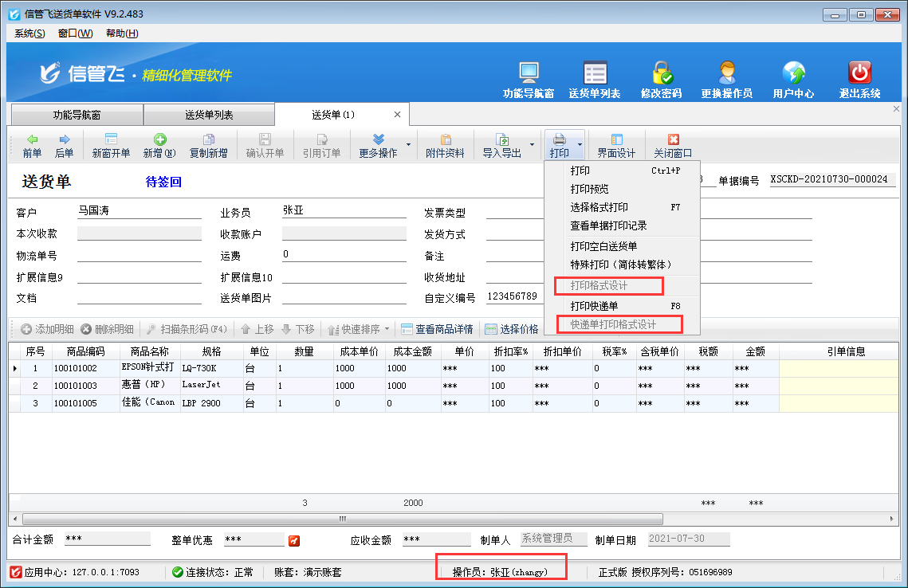Choose 查看单据打印记录 menu entry

[622, 225]
